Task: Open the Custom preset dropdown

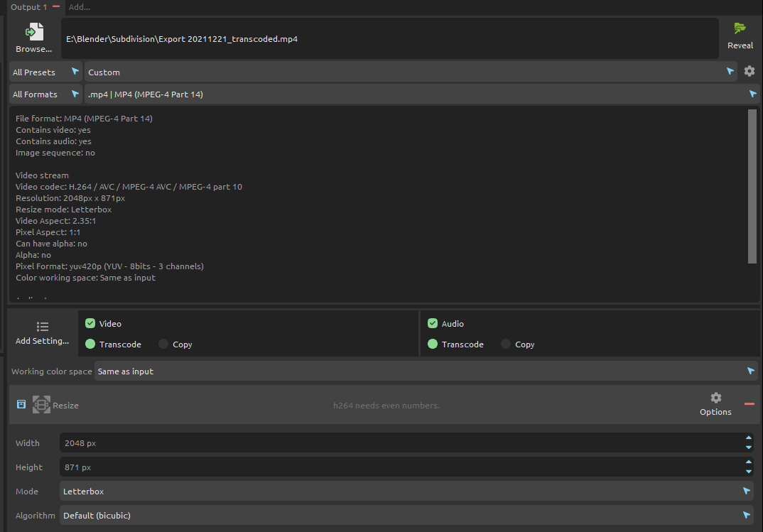Action: tap(411, 72)
